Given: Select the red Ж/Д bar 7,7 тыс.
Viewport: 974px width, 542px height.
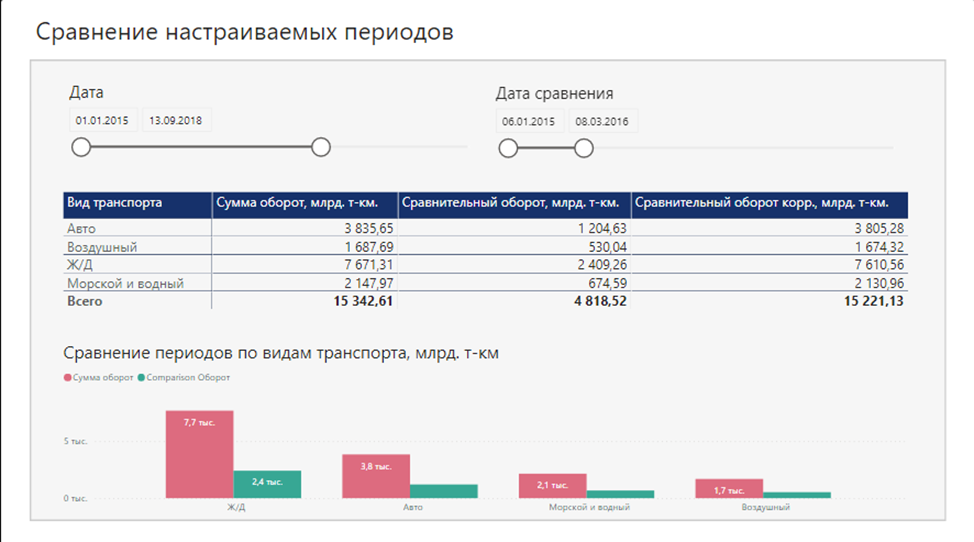Looking at the screenshot, I should (199, 454).
